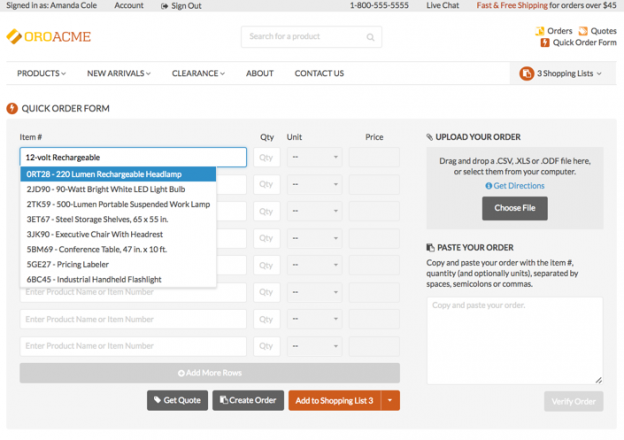The height and width of the screenshot is (440, 624).
Task: Click the Sign Out arrow icon
Action: 164,6
